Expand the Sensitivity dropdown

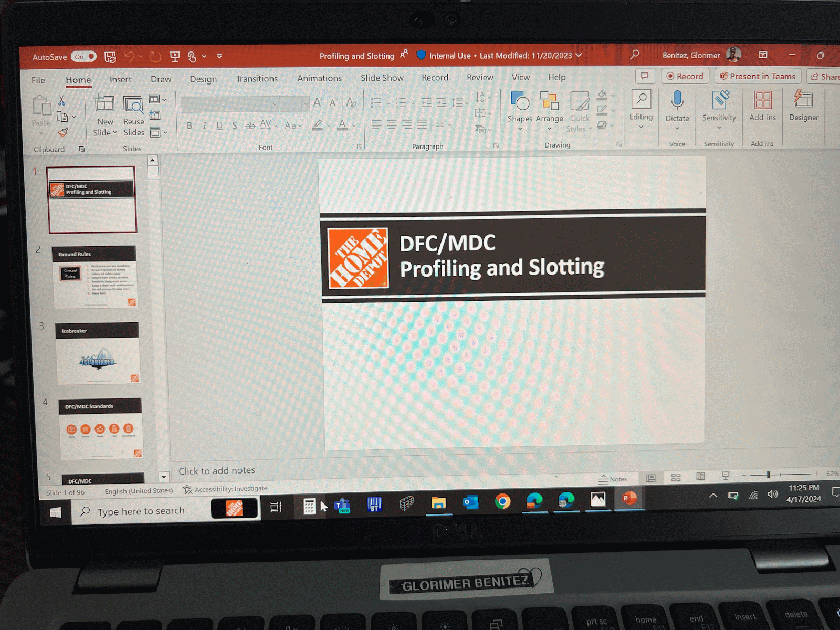pos(719,127)
